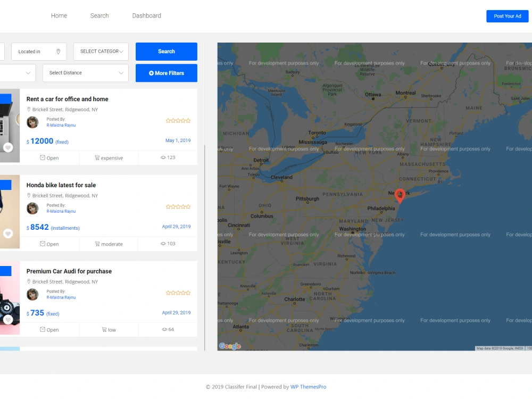Image resolution: width=532 pixels, height=399 pixels.
Task: Favorite the Honda bike listing with heart icon
Action: pyautogui.click(x=8, y=234)
